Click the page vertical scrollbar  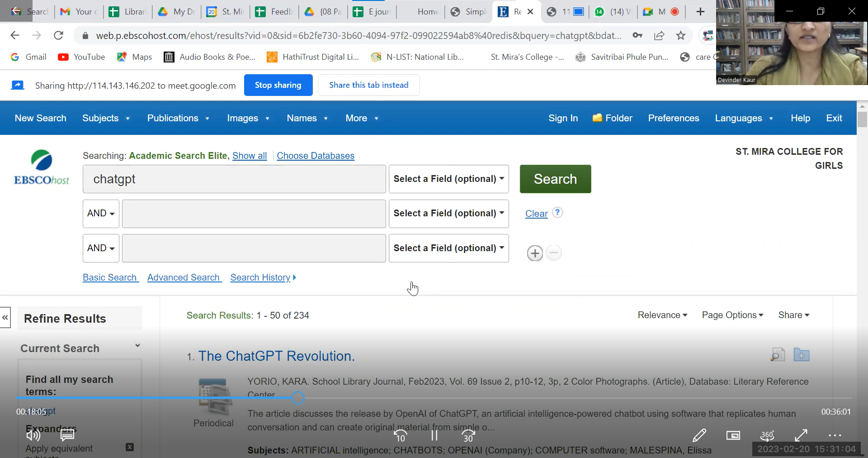862,119
